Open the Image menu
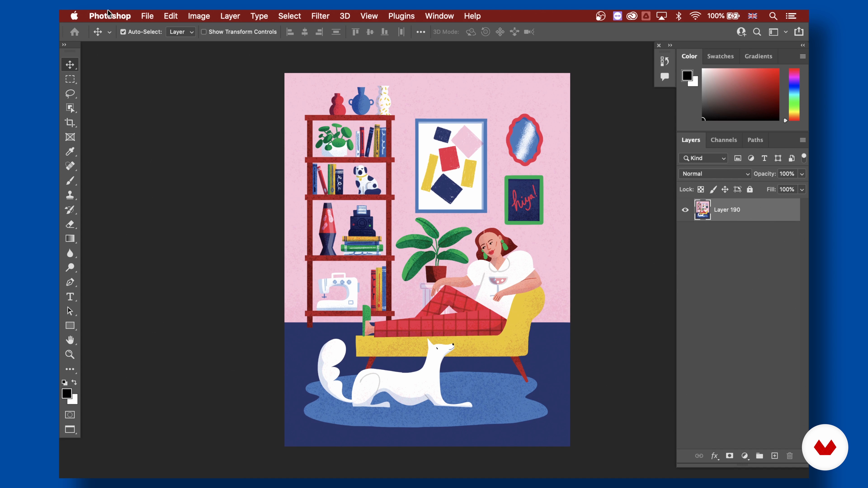Image resolution: width=868 pixels, height=488 pixels. pyautogui.click(x=199, y=16)
